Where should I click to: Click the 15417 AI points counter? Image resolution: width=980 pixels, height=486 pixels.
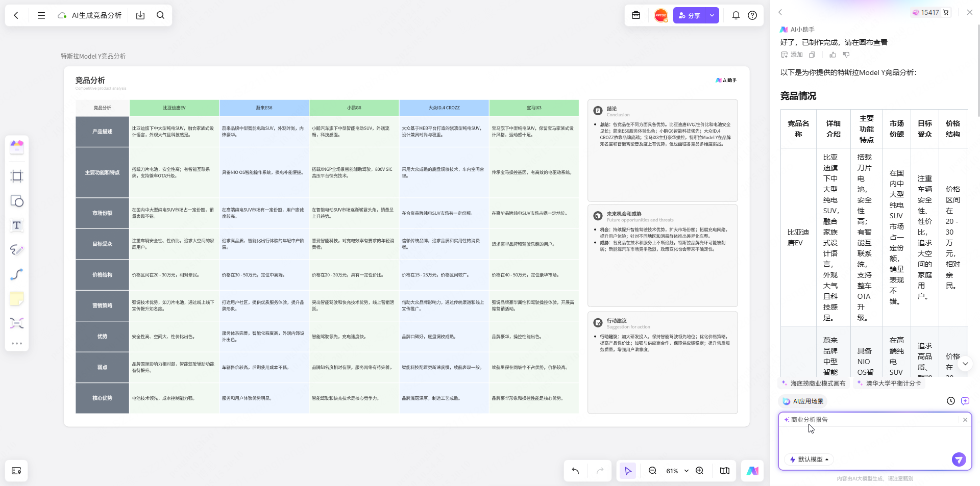click(925, 12)
